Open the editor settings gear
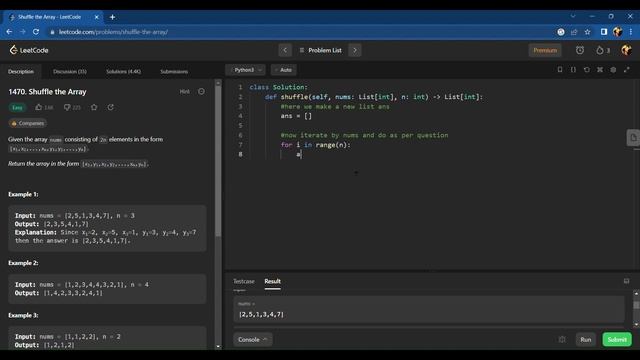The height and width of the screenshot is (360, 640). tap(613, 70)
